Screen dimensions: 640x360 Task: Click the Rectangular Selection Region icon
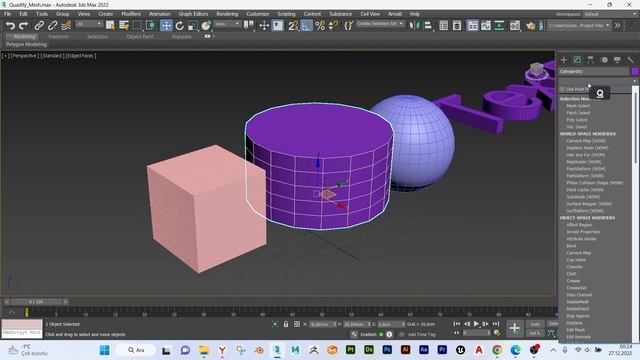(x=137, y=26)
